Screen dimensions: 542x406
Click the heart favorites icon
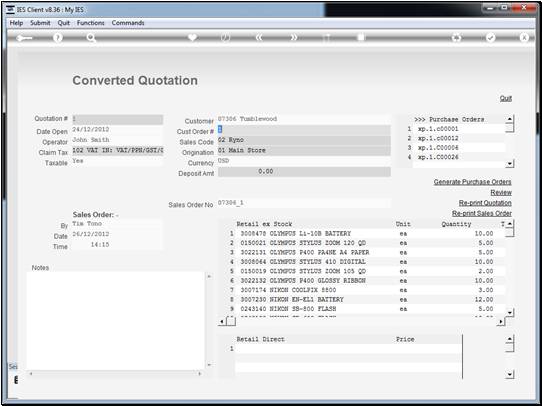coord(192,37)
